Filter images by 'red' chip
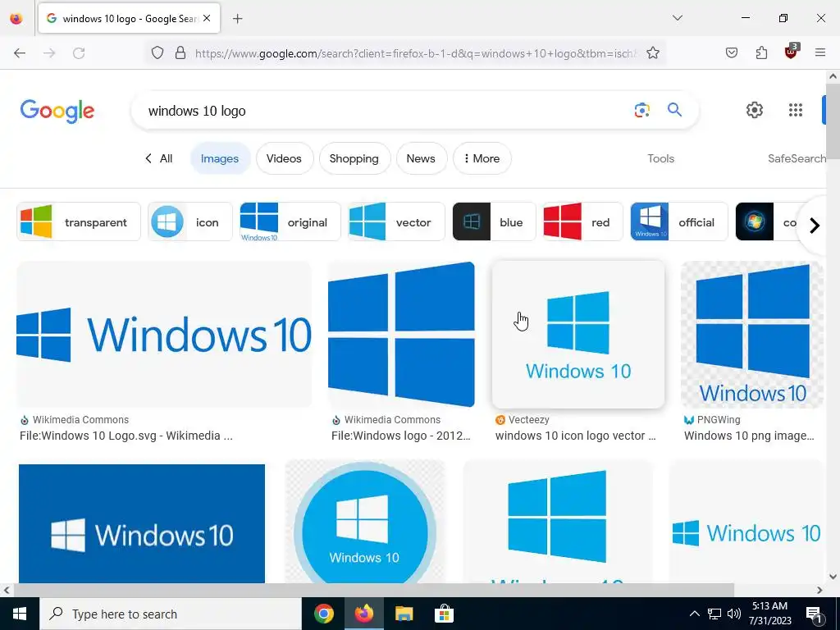 (x=583, y=221)
